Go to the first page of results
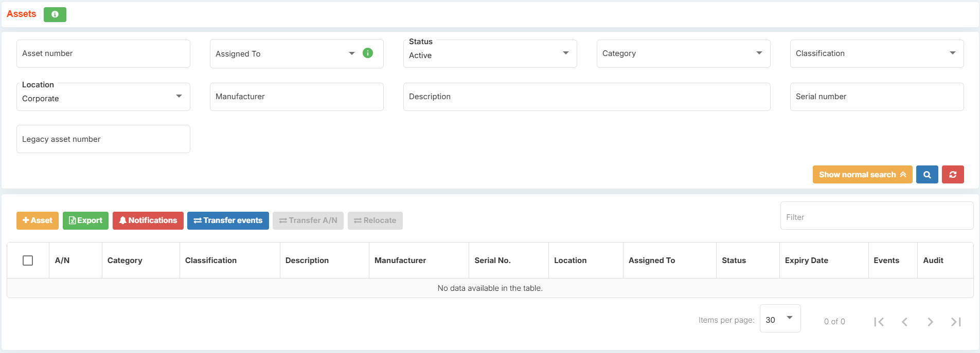Viewport: 980px width, 353px height. tap(879, 322)
